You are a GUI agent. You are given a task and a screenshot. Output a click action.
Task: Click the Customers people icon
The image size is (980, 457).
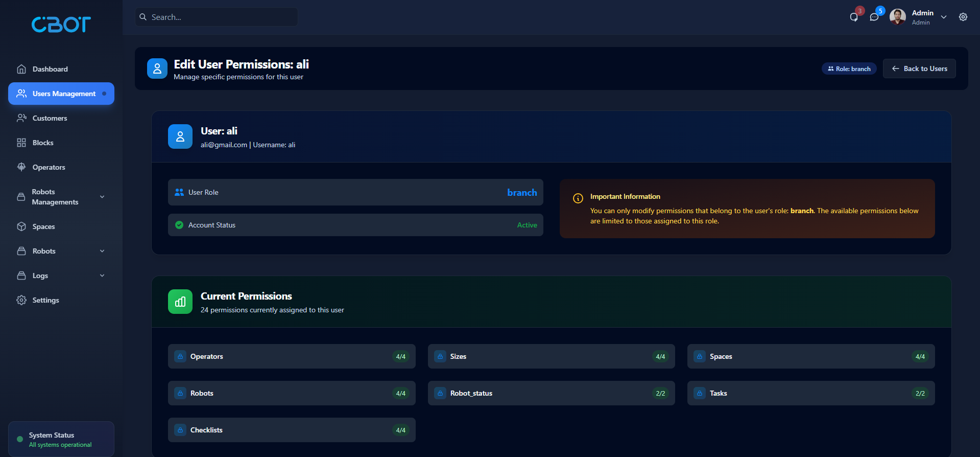click(21, 118)
